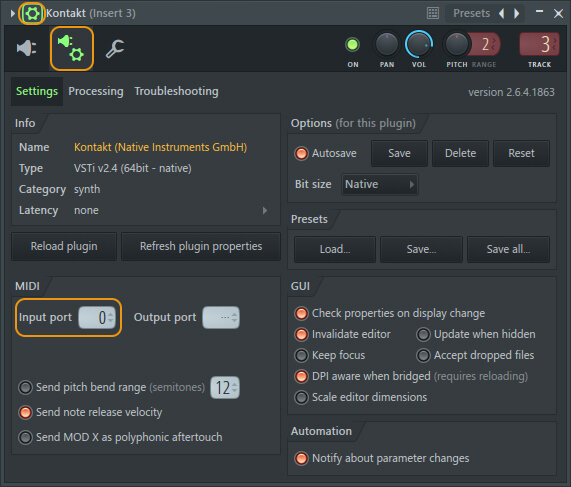Enable Accept dropped files option

[423, 356]
